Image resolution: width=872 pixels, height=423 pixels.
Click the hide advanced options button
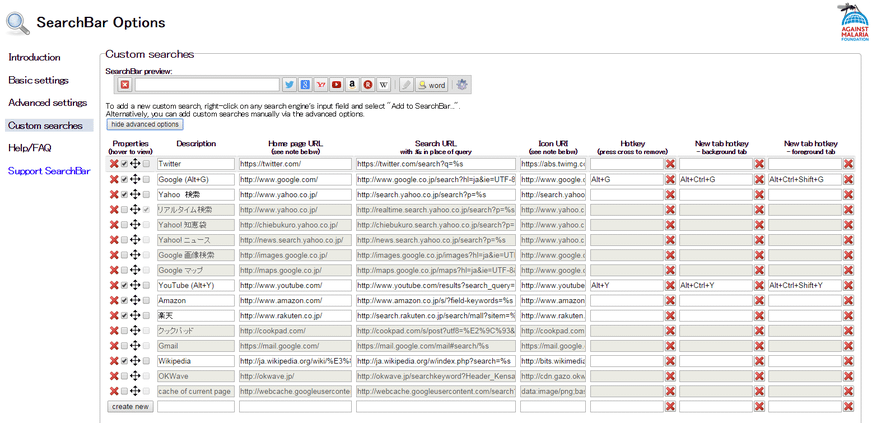(145, 124)
